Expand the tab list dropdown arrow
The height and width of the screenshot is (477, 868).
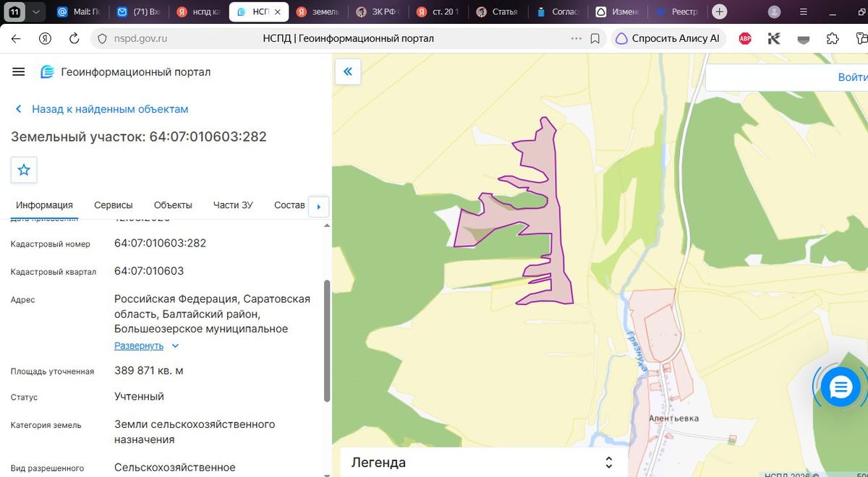click(35, 12)
